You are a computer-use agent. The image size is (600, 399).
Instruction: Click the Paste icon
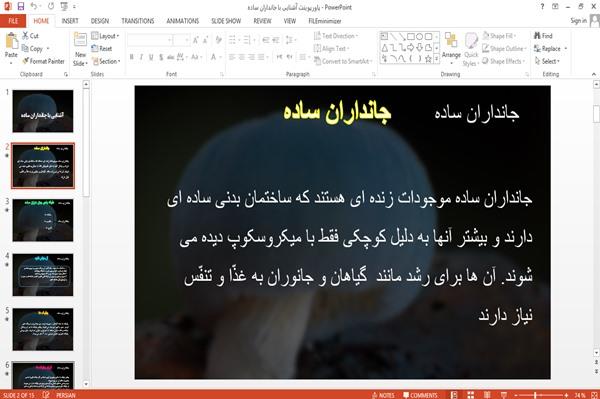11,41
